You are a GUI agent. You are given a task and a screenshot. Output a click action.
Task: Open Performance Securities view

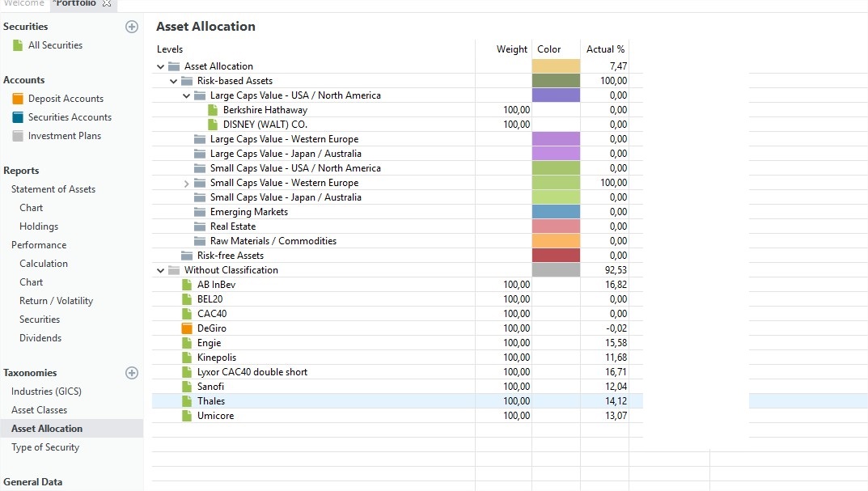click(x=40, y=320)
